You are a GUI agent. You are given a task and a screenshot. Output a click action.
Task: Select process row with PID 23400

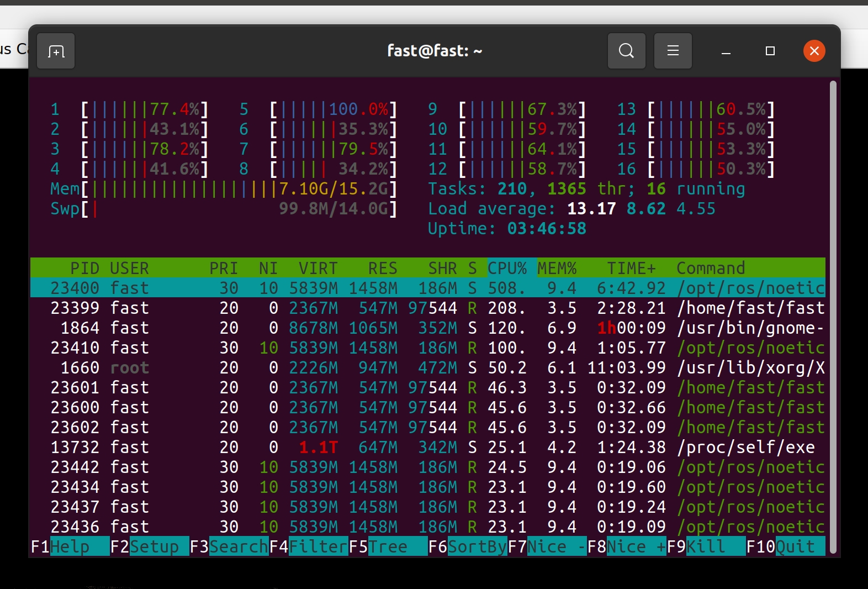(428, 288)
